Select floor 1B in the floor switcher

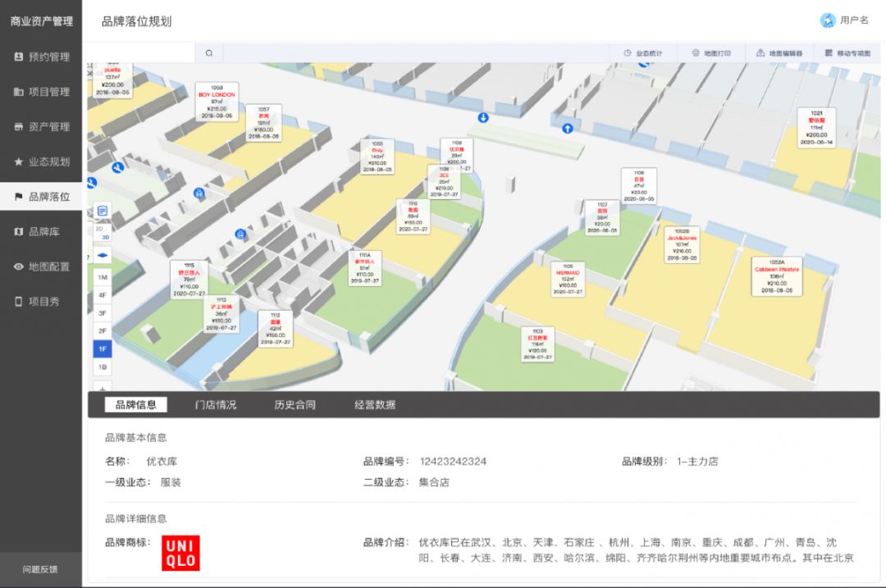[x=103, y=367]
